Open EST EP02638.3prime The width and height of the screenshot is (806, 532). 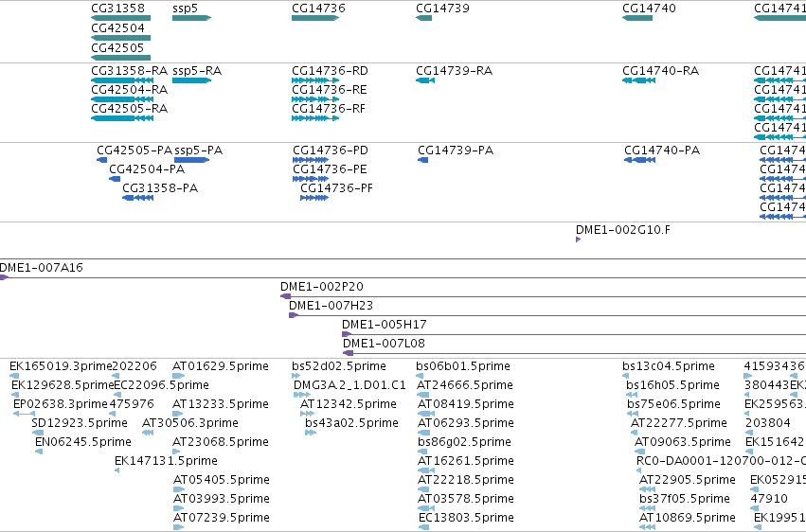(61, 404)
